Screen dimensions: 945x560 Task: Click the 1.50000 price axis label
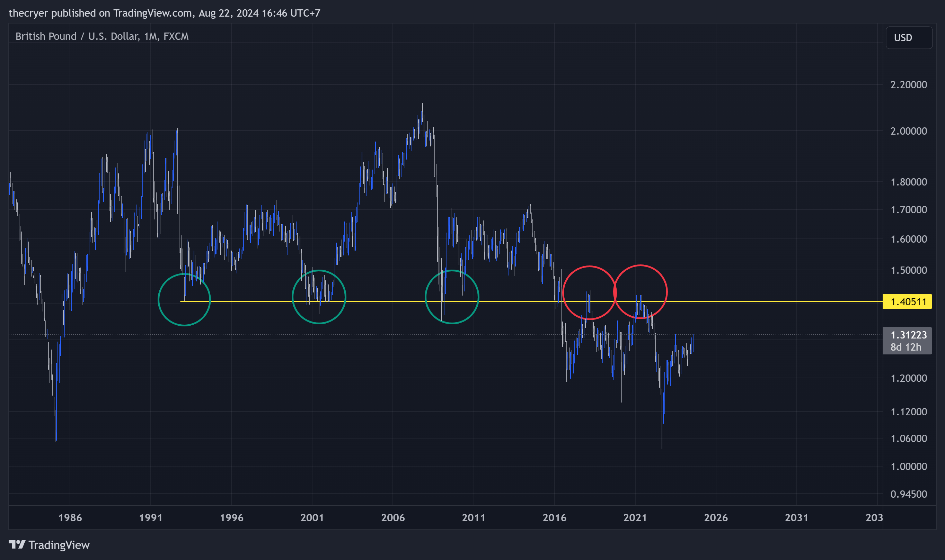coord(908,270)
